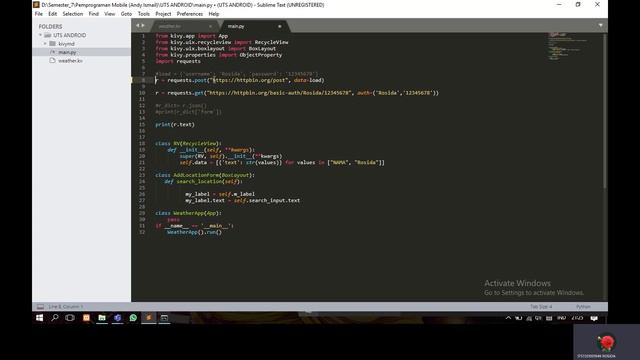Click the requests.post httpbin line
The width and height of the screenshot is (640, 360).
[x=240, y=80]
